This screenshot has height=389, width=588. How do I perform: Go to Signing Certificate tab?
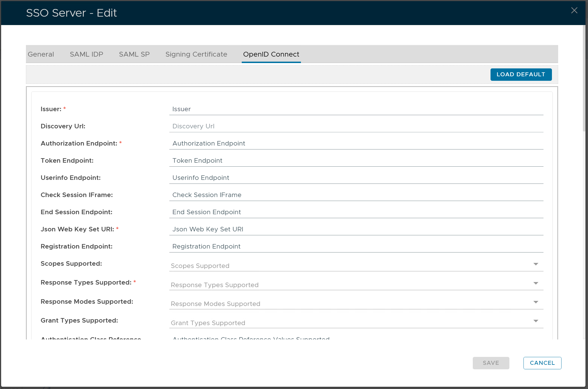coord(196,54)
